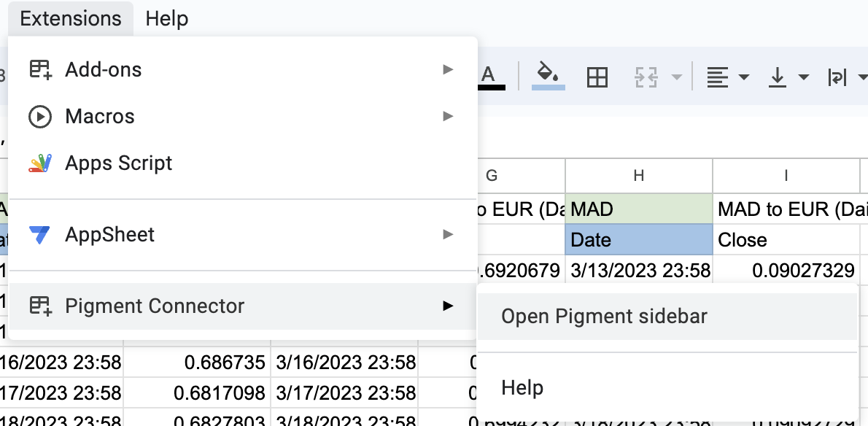Select the green MAD cell
The width and height of the screenshot is (868, 426).
coord(639,209)
